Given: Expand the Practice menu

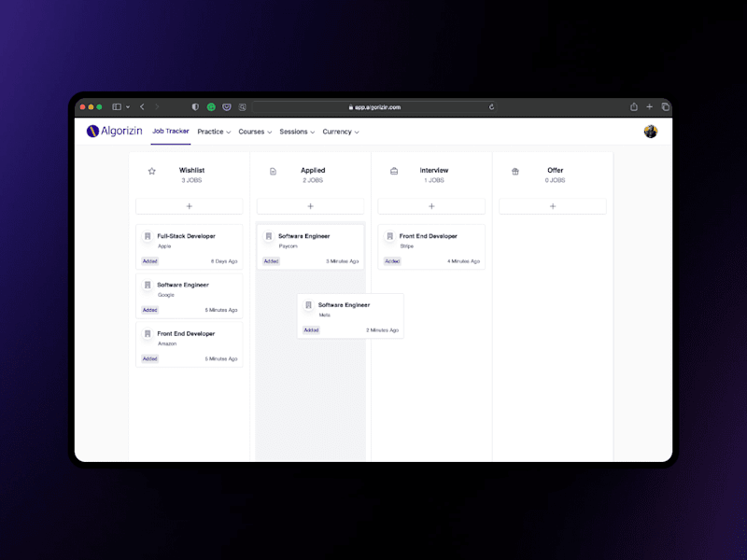Looking at the screenshot, I should pos(214,132).
